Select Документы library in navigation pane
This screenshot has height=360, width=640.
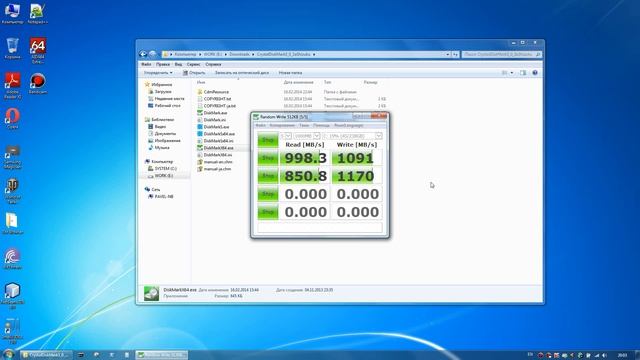pyautogui.click(x=162, y=133)
